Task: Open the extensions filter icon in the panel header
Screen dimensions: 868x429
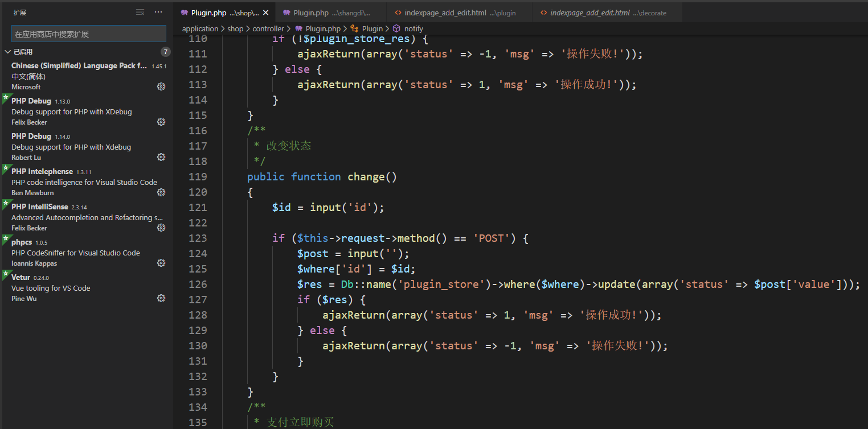Action: (140, 13)
